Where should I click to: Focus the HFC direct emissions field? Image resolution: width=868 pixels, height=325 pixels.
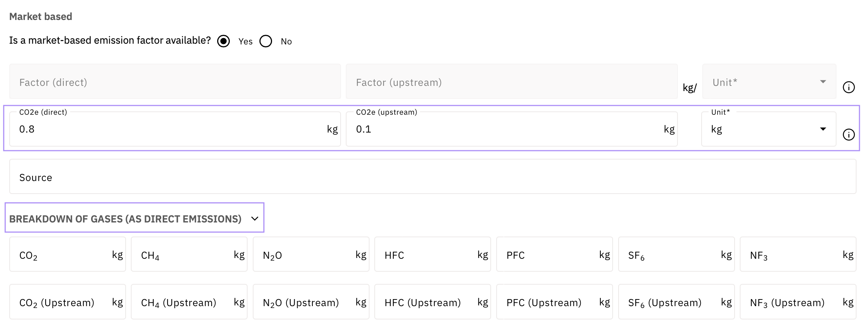[429, 255]
